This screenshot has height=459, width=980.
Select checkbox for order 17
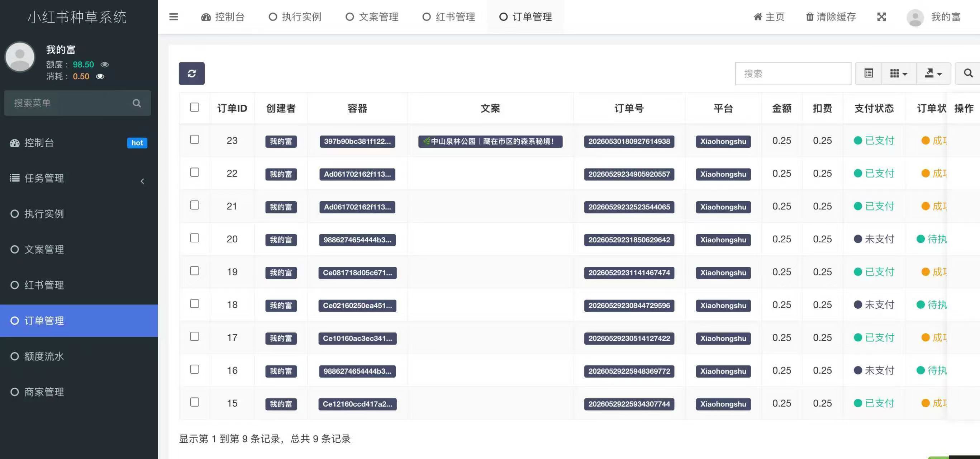point(194,336)
